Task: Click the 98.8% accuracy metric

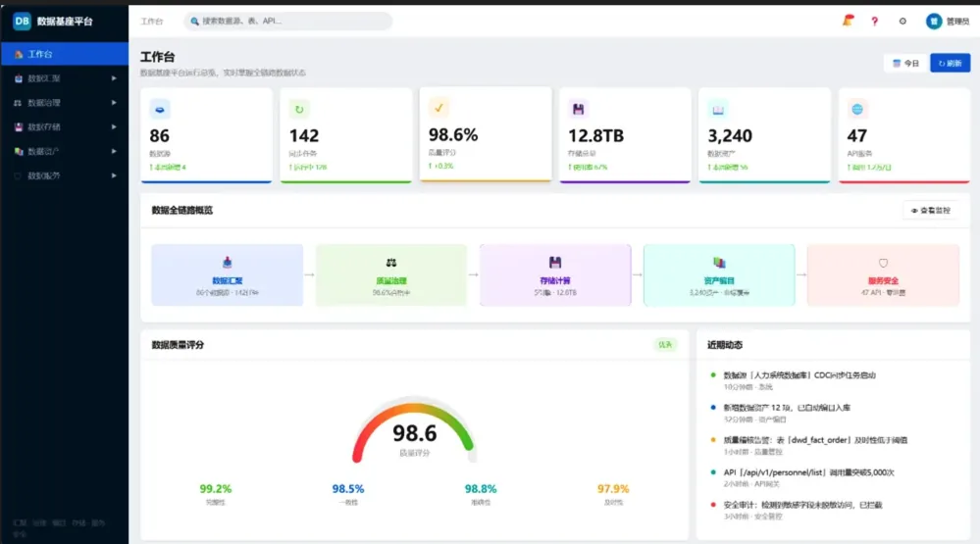Action: pos(481,489)
